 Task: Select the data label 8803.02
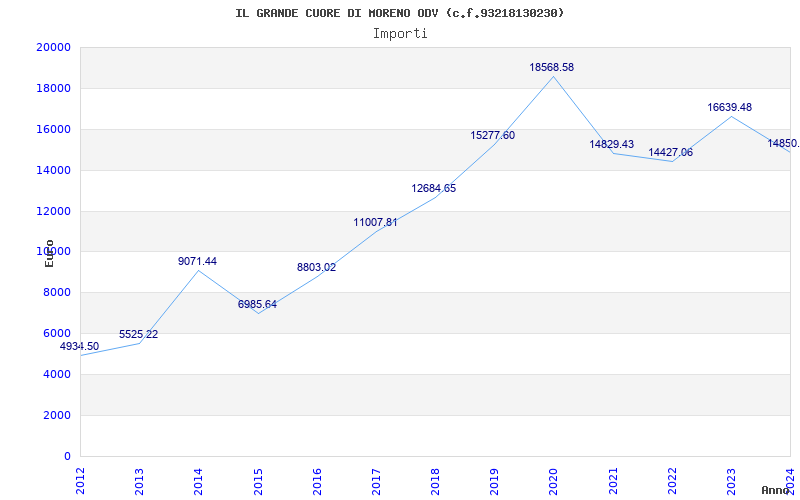tap(316, 267)
